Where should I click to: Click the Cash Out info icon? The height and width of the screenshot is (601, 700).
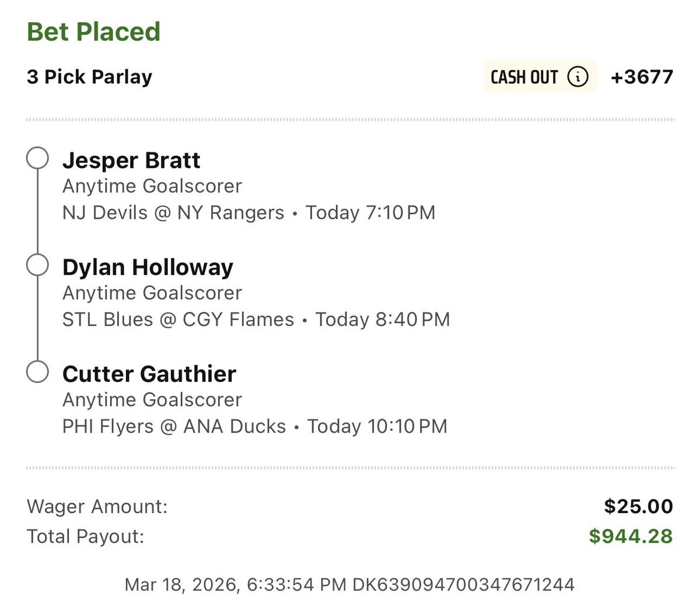(578, 77)
